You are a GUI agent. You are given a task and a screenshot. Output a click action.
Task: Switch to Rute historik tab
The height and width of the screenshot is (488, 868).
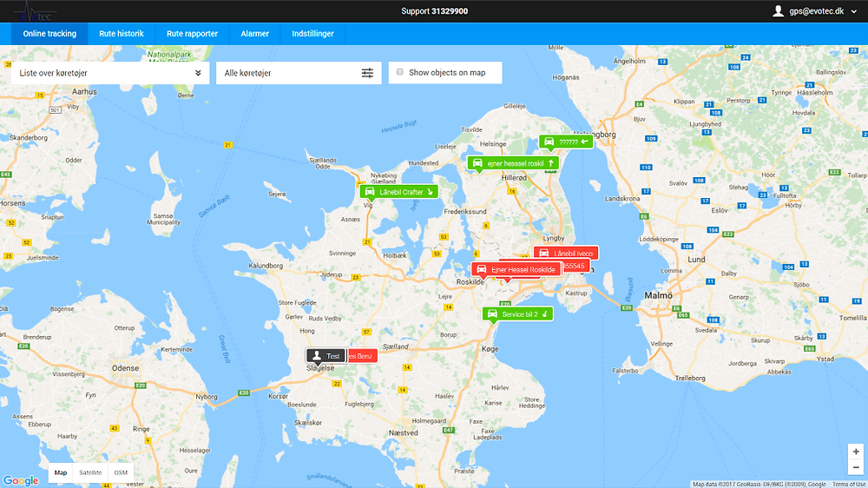pos(122,34)
